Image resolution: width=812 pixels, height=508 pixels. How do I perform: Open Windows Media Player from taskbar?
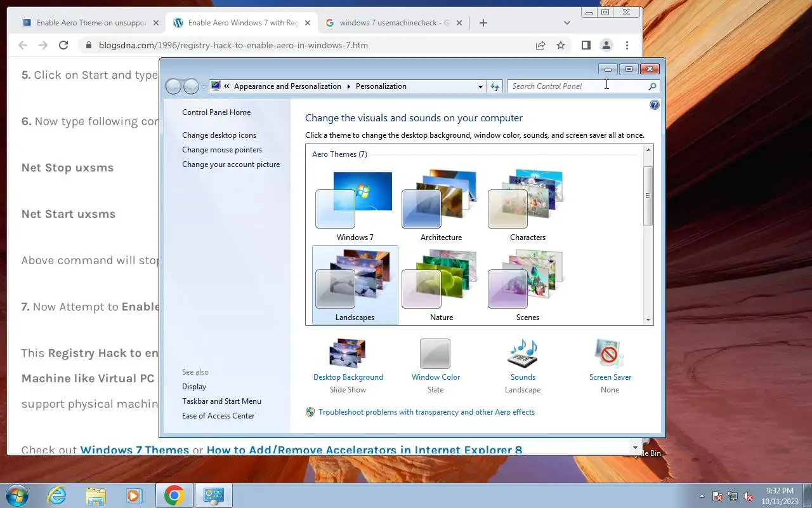pos(134,495)
